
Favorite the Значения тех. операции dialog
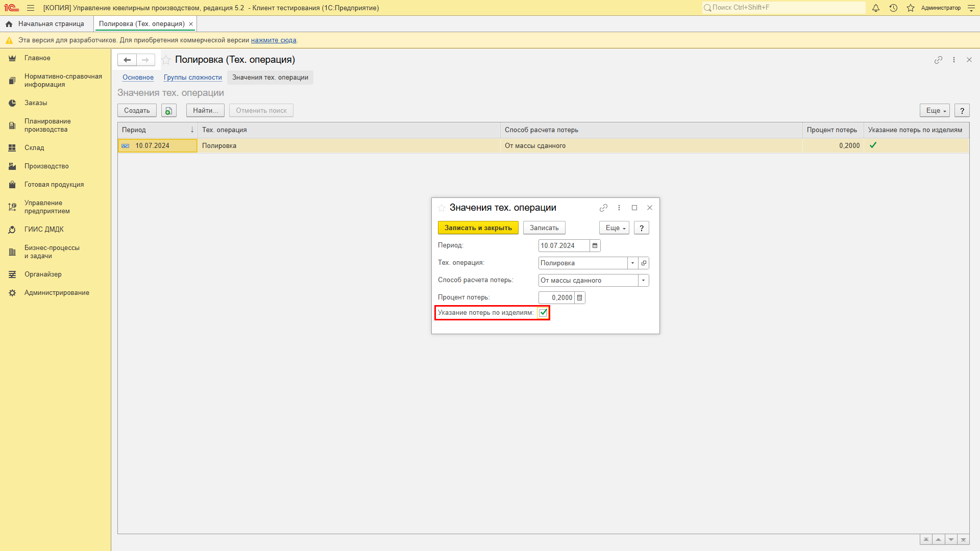pyautogui.click(x=442, y=208)
